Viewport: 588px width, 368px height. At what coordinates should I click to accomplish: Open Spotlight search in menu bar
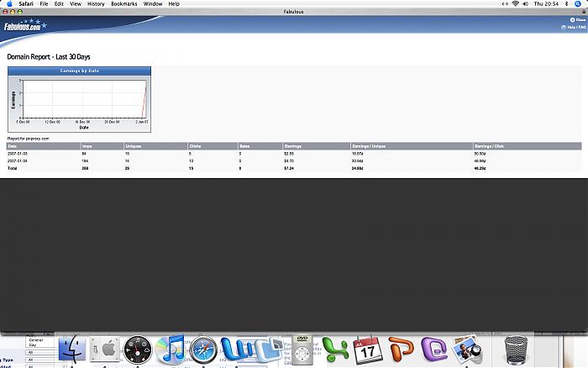click(578, 3)
